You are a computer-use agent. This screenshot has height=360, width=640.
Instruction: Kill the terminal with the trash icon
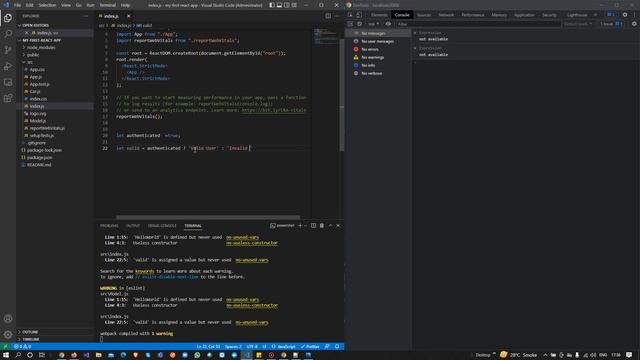click(322, 225)
